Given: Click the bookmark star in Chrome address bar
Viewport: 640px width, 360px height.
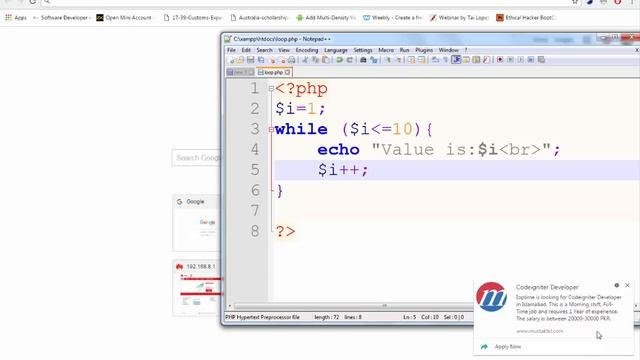Looking at the screenshot, I should click(575, 2).
